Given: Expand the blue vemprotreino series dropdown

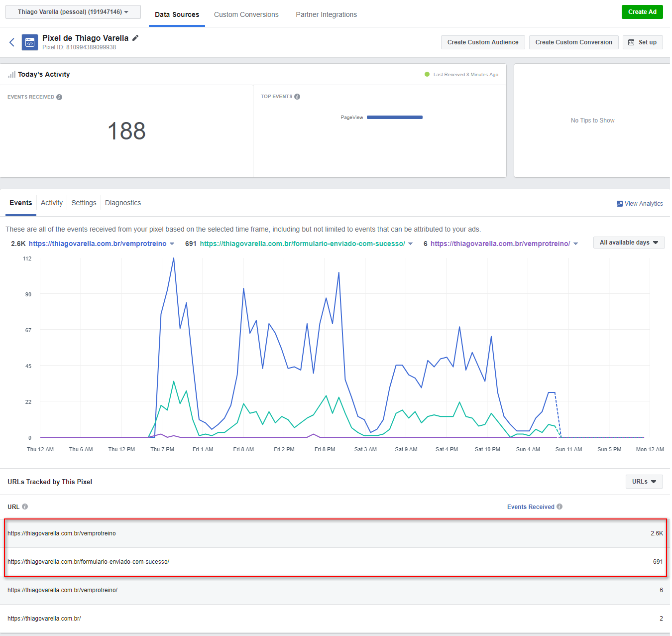Looking at the screenshot, I should click(x=172, y=244).
